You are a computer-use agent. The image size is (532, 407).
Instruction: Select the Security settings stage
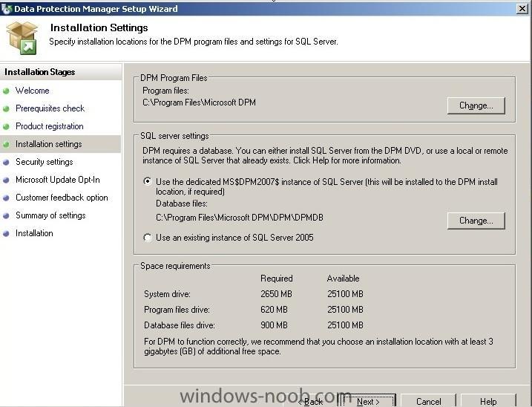click(45, 162)
